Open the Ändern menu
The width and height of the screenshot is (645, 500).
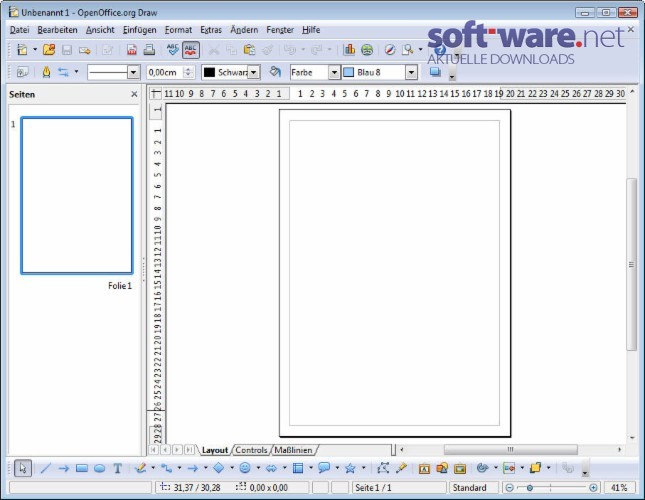244,30
